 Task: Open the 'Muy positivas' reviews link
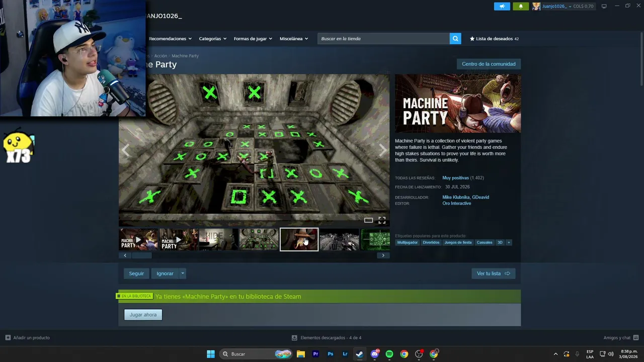click(455, 178)
